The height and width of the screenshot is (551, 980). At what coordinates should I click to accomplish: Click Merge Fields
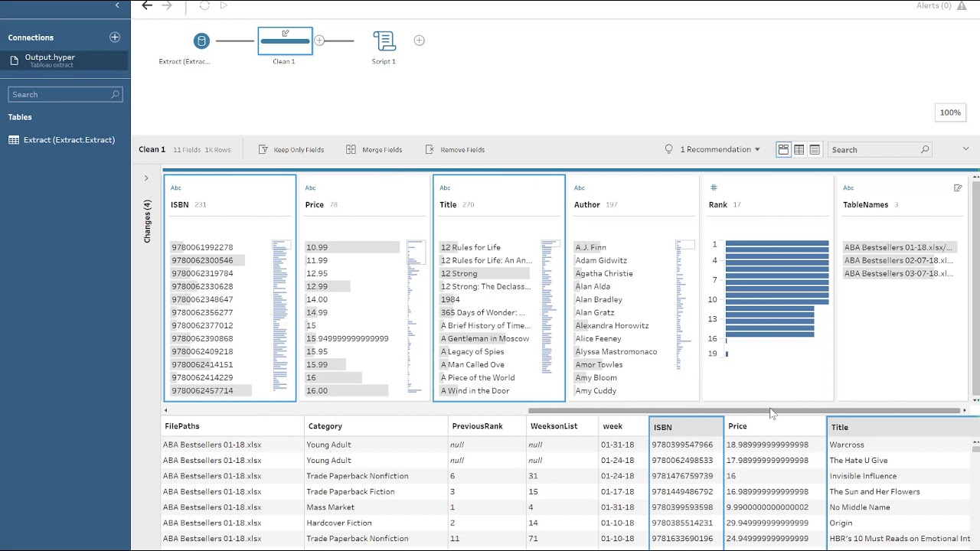click(x=374, y=149)
